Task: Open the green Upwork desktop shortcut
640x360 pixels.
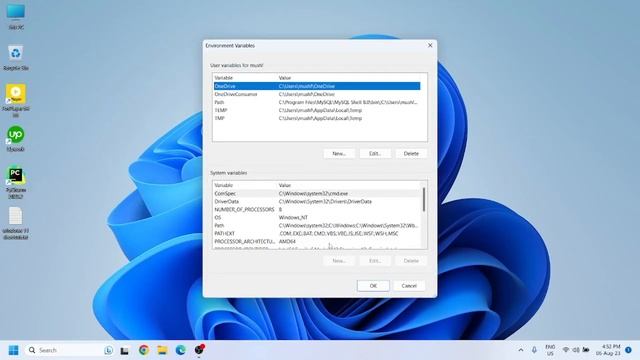Action: (x=16, y=139)
